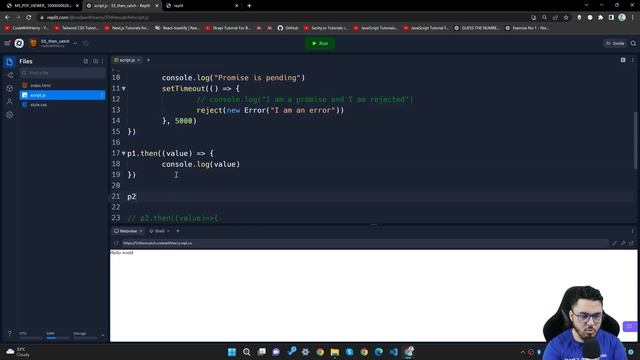
Task: Switch to the Webview tab
Action: [x=128, y=231]
